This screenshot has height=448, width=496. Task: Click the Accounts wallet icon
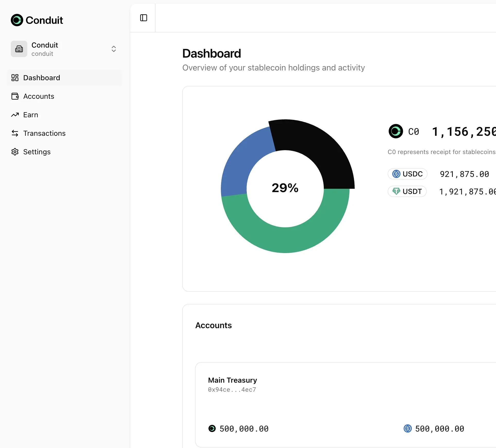tap(15, 96)
